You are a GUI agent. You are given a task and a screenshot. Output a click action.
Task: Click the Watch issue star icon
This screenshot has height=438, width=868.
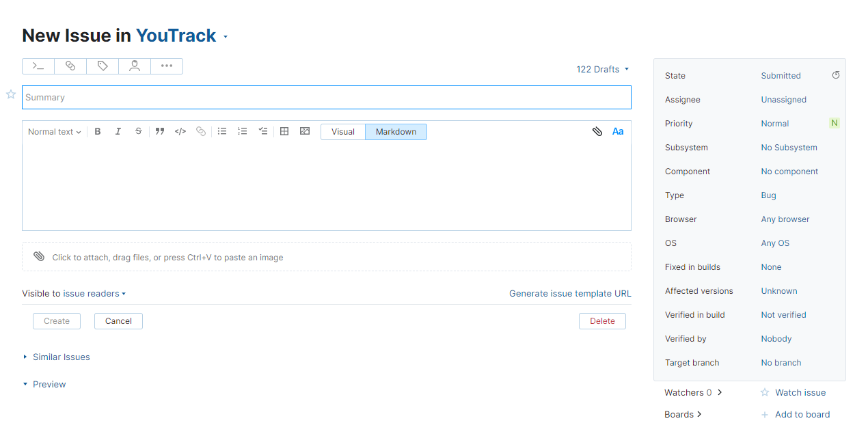click(765, 392)
